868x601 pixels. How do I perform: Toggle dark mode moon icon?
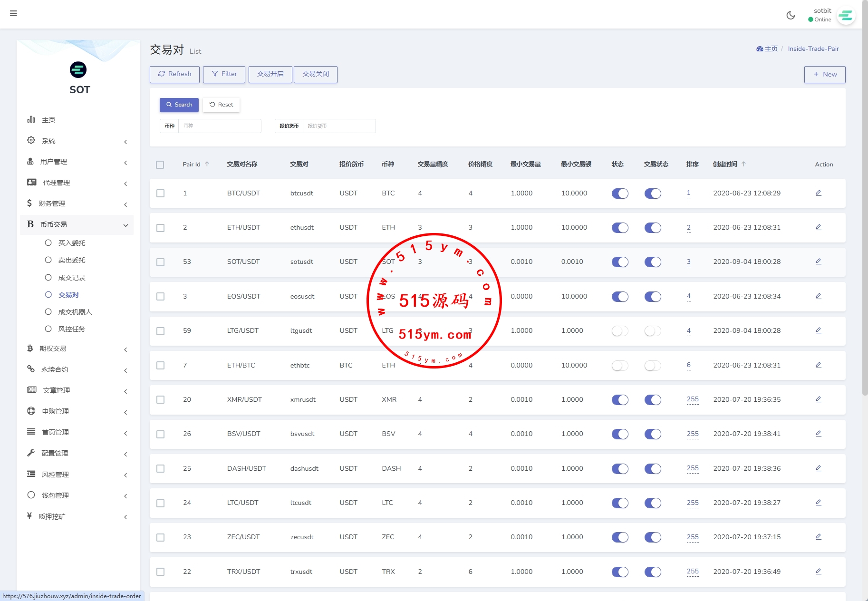(791, 15)
